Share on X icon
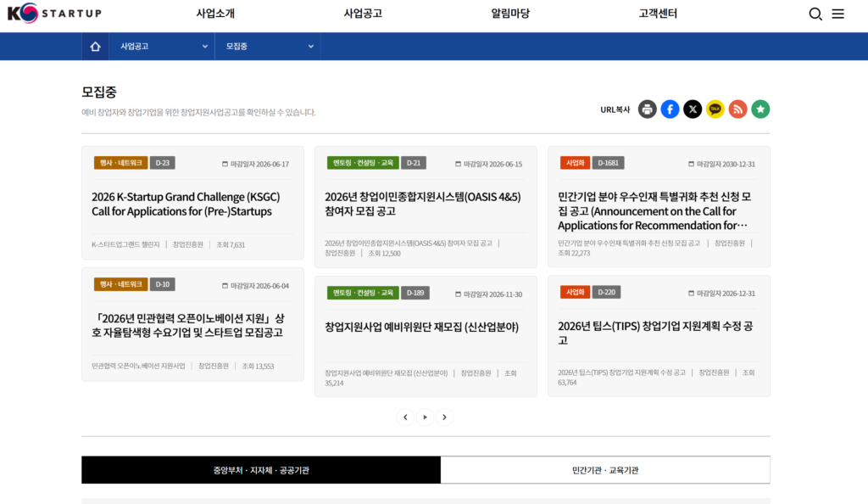The height and width of the screenshot is (504, 868). click(x=693, y=109)
